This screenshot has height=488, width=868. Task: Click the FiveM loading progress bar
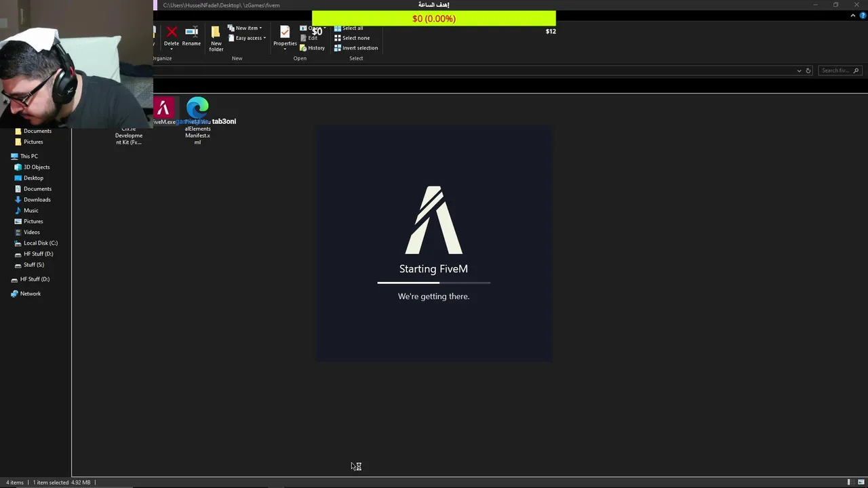(434, 283)
